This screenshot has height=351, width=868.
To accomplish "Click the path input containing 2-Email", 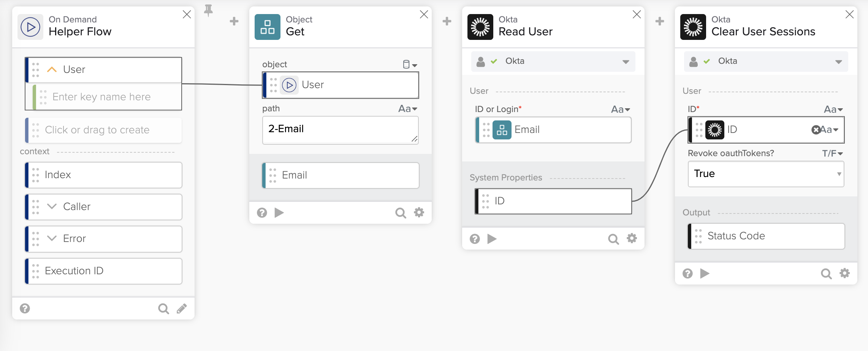I will (x=340, y=130).
